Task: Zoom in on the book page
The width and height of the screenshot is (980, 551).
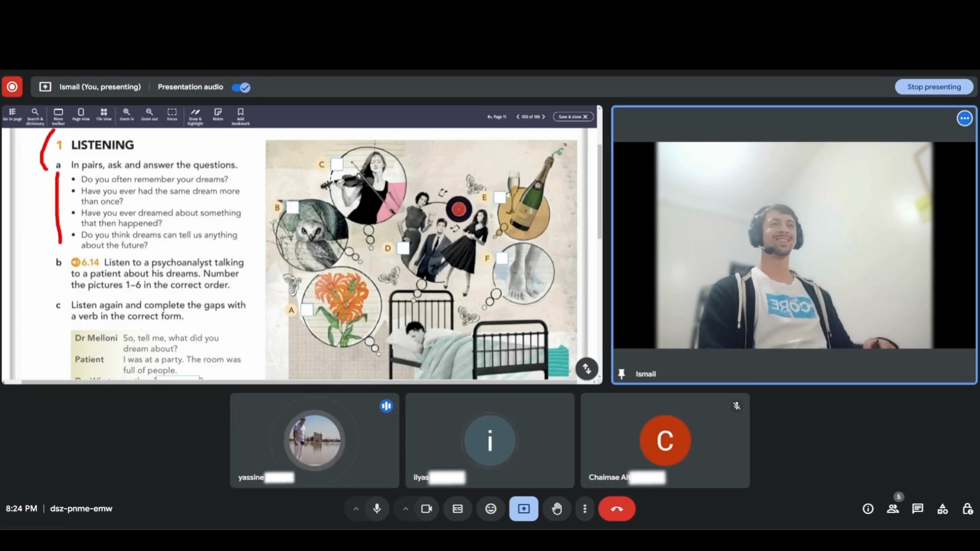Action: point(127,115)
